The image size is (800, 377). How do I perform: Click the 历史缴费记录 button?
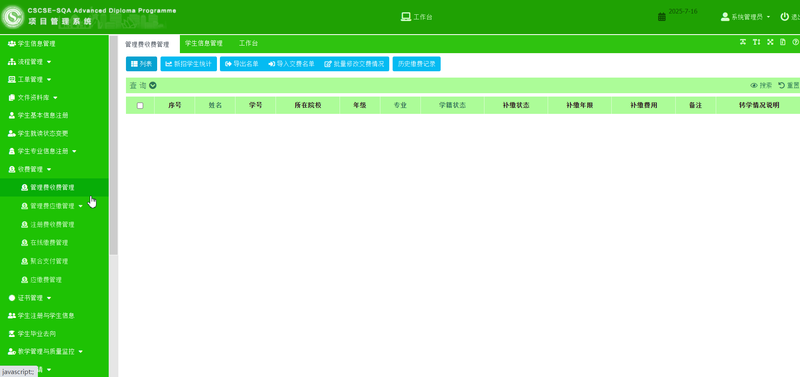[x=416, y=64]
